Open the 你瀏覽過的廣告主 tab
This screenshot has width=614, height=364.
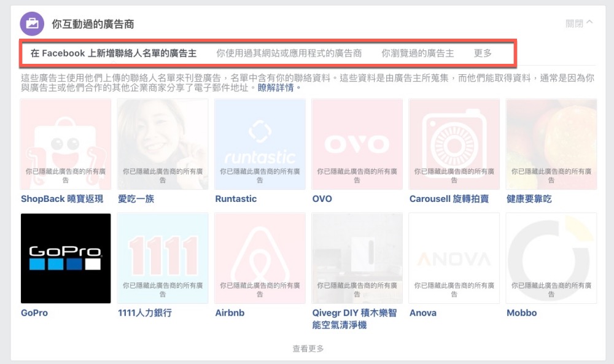click(418, 53)
